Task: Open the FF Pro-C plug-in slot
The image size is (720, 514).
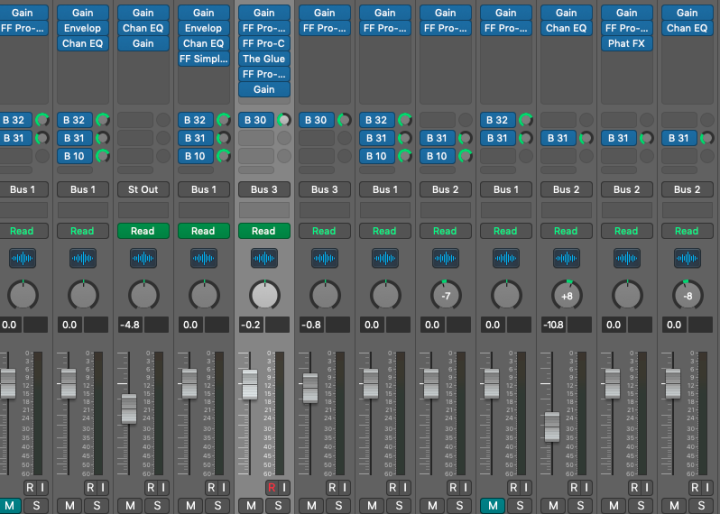Action: point(264,44)
